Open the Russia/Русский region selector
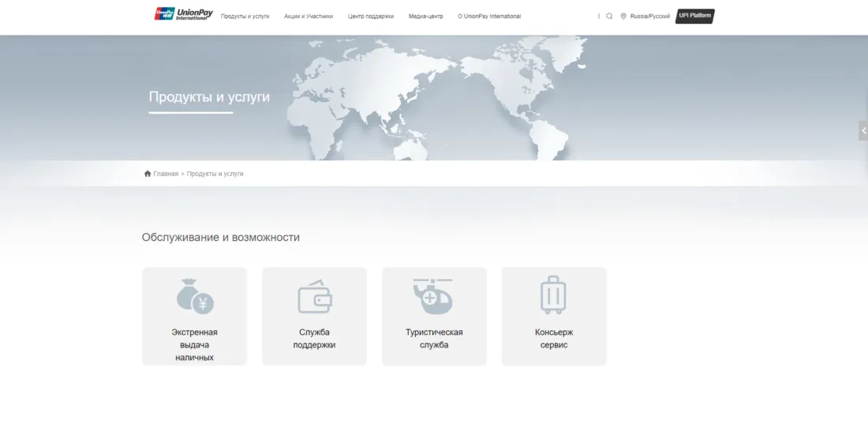This screenshot has width=868, height=432. [x=649, y=17]
